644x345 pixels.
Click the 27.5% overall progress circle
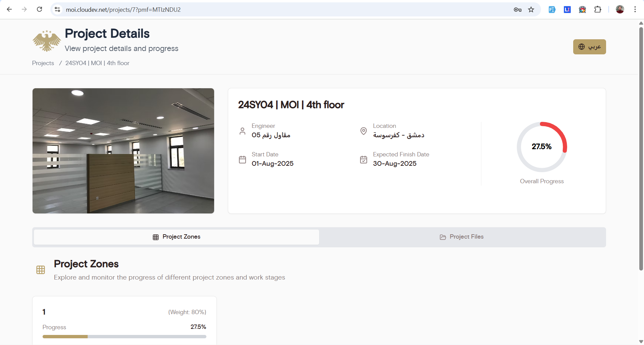coord(542,147)
